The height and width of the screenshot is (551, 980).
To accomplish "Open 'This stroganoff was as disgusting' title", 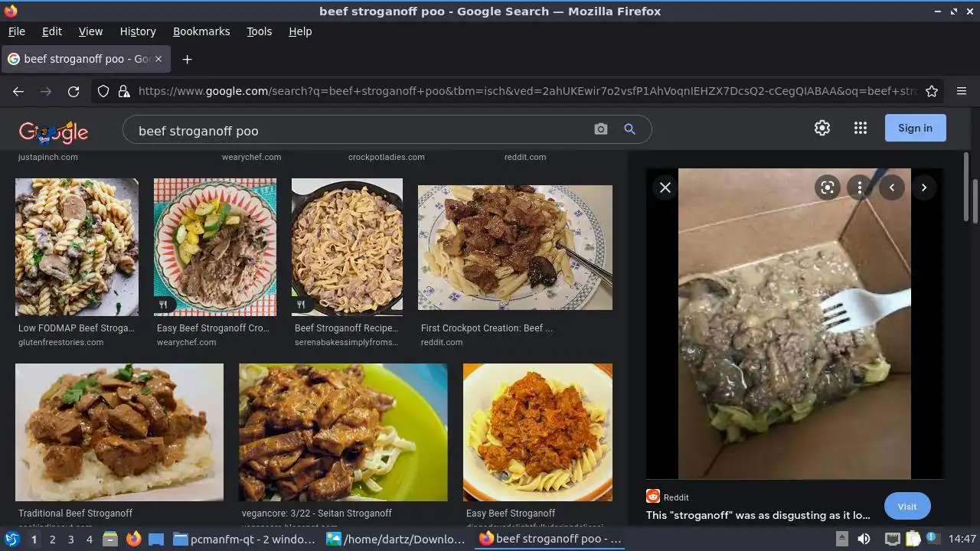I will [x=758, y=515].
